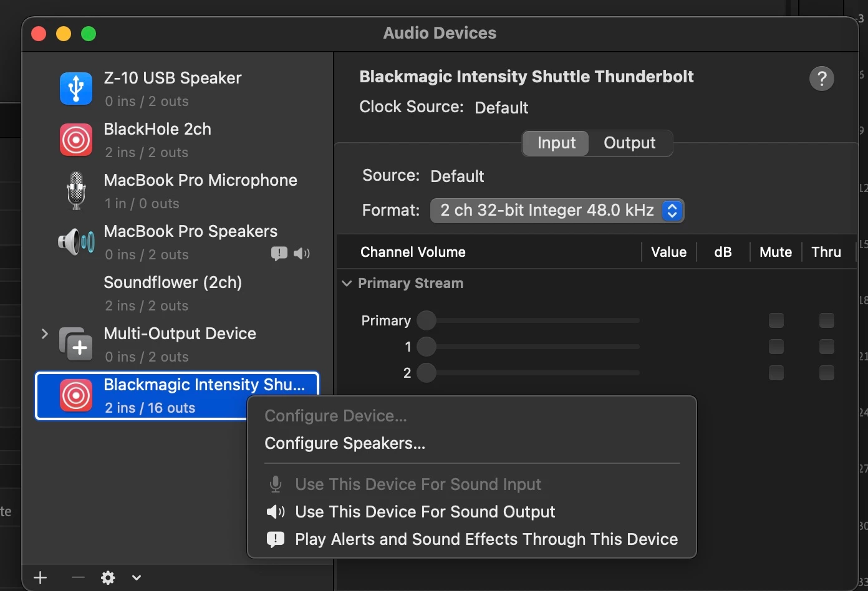Open the Format 2 ch 32-bit Integer dropdown

pos(557,211)
